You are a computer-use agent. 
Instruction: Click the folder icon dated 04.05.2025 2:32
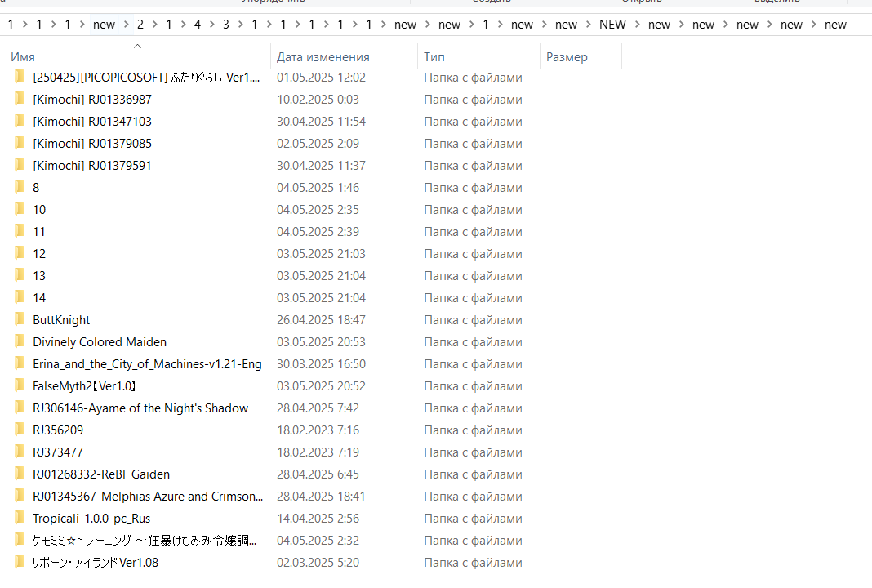pyautogui.click(x=20, y=540)
